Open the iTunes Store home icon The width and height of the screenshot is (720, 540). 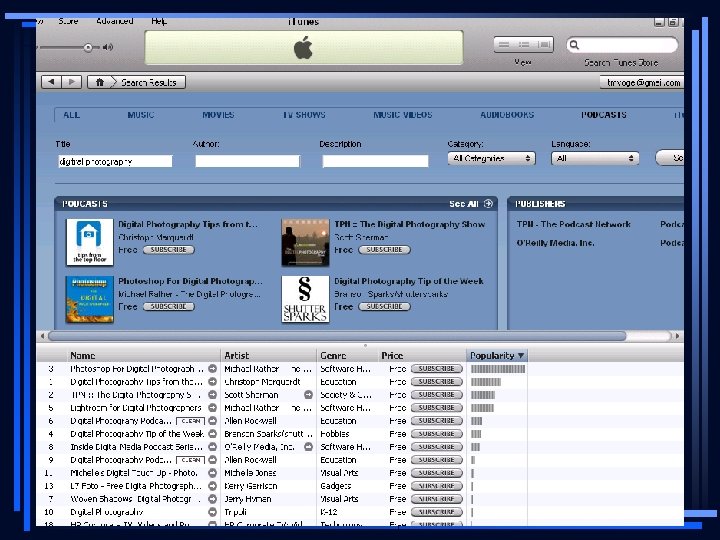99,82
